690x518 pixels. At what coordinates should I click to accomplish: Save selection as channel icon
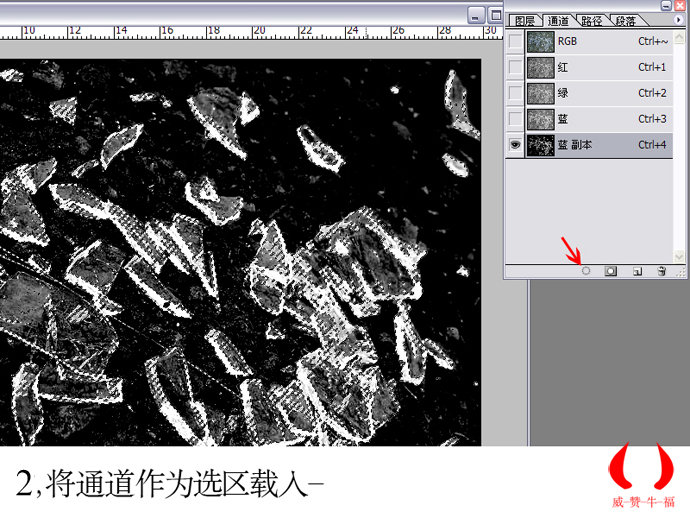610,271
